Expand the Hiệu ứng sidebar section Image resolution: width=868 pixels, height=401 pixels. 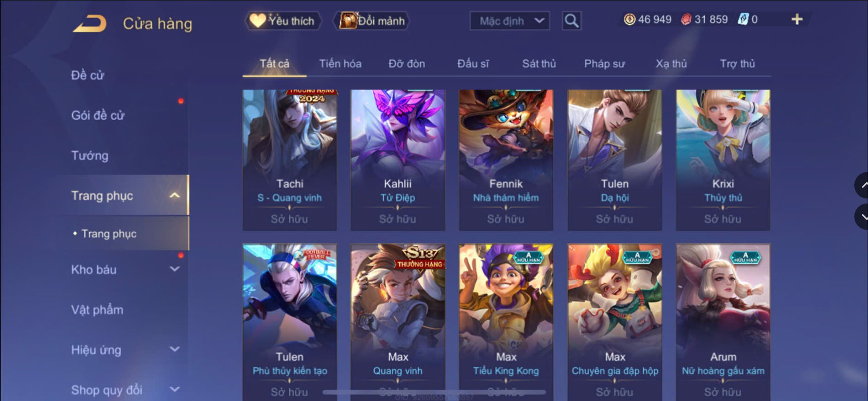175,349
